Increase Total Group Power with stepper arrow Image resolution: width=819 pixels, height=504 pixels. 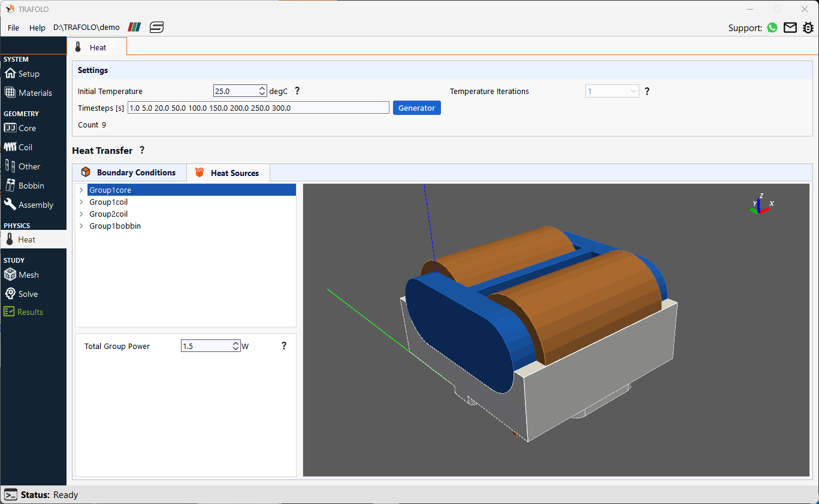tap(234, 342)
